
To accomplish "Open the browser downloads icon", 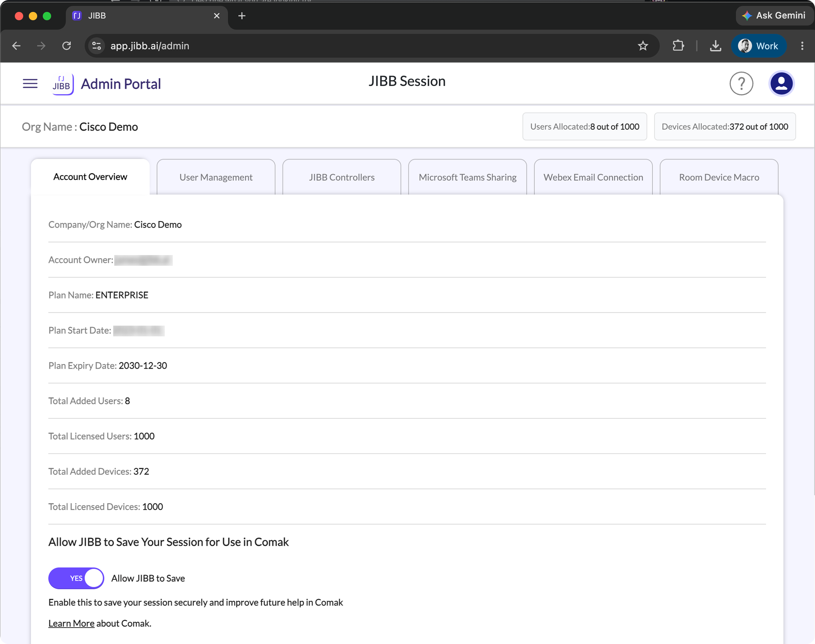I will tap(715, 46).
